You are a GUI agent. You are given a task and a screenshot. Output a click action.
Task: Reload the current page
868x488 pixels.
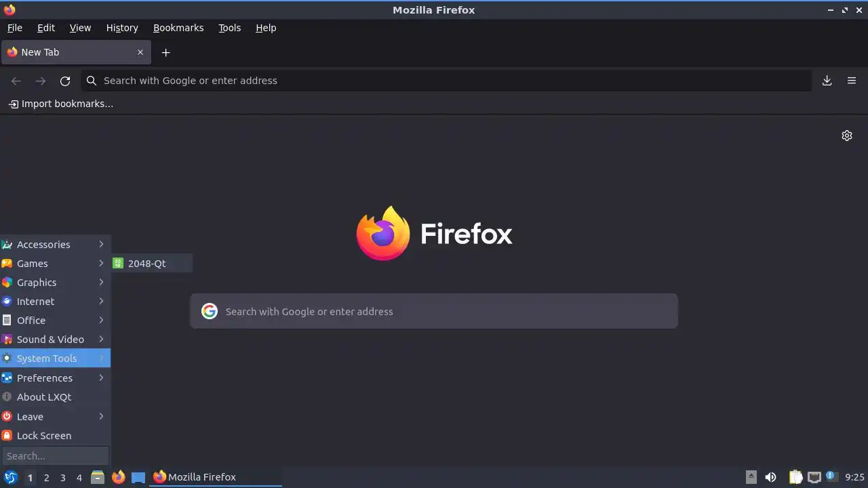click(65, 81)
